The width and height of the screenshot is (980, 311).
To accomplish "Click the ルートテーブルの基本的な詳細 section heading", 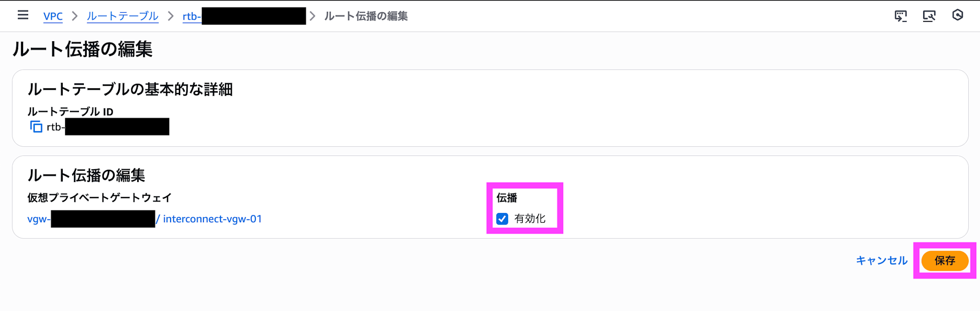I will (130, 89).
